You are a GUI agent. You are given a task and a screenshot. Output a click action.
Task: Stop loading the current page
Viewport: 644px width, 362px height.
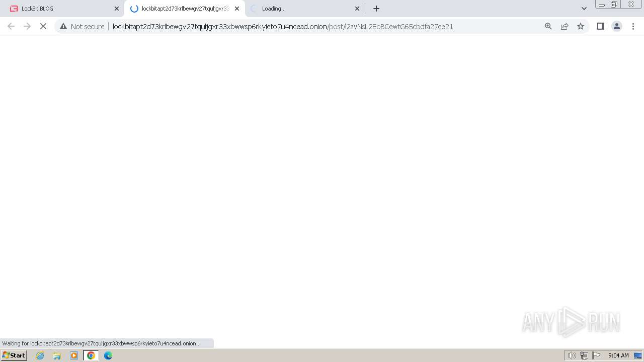pyautogui.click(x=43, y=26)
